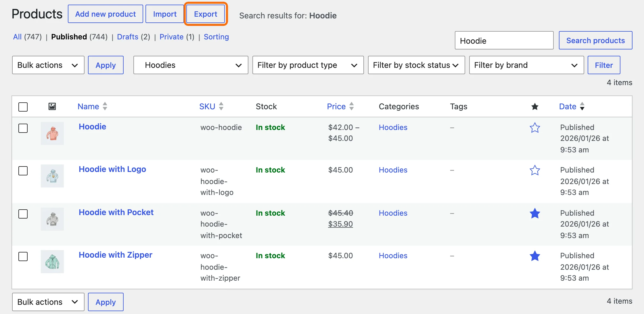Switch to Private (1) view
Viewport: 644px width, 314px height.
pos(177,37)
